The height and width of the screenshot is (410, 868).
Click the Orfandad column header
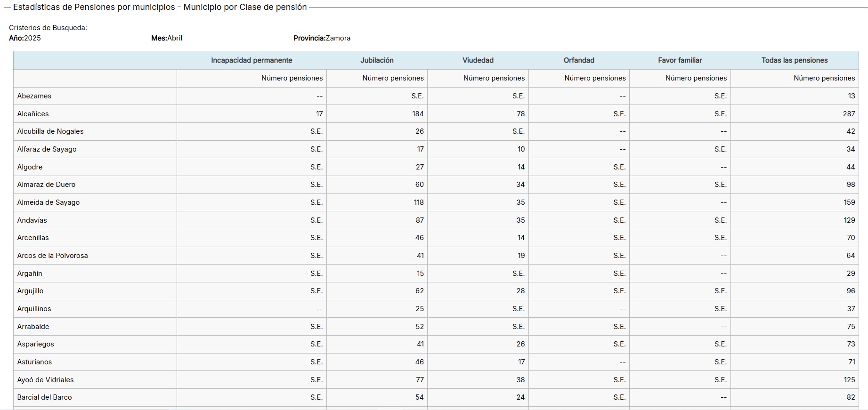tap(579, 60)
